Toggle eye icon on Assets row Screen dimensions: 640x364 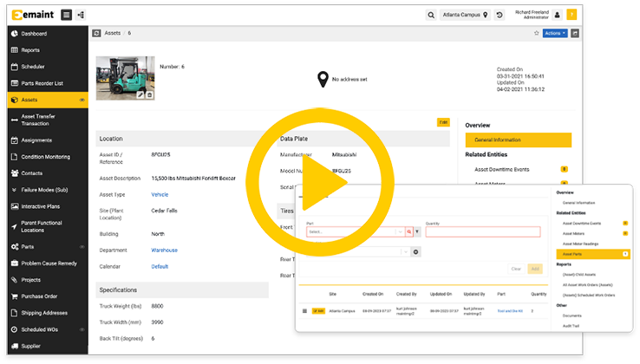tap(82, 100)
